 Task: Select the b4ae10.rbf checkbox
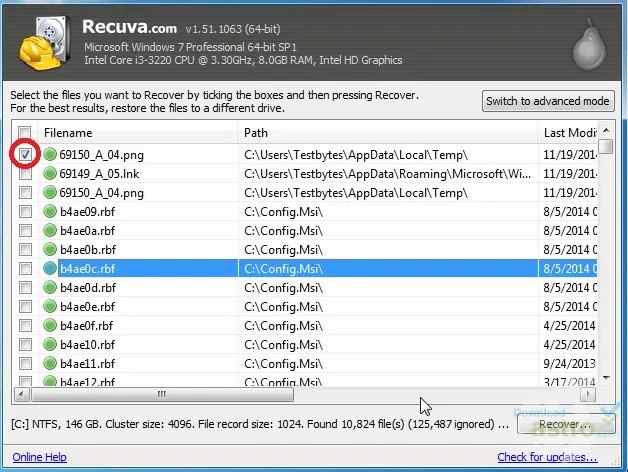[25, 344]
